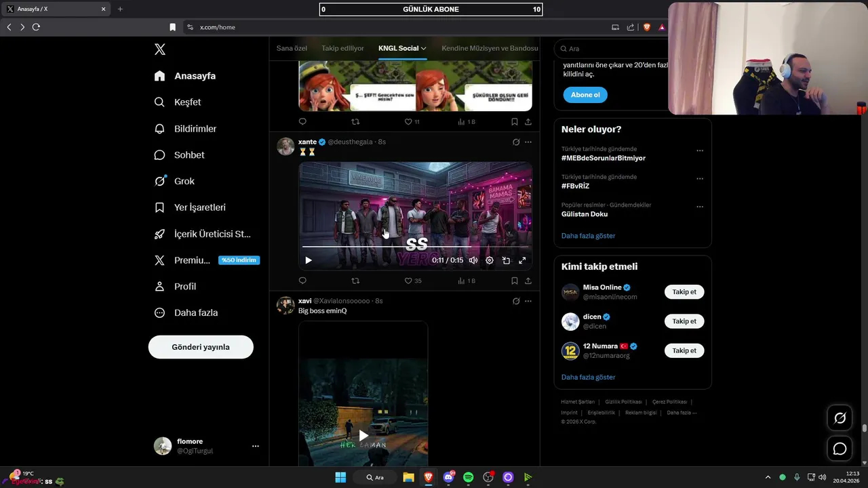Screen dimensions: 868x488
Task: Toggle picture-in-picture on xante's video
Action: (506, 260)
